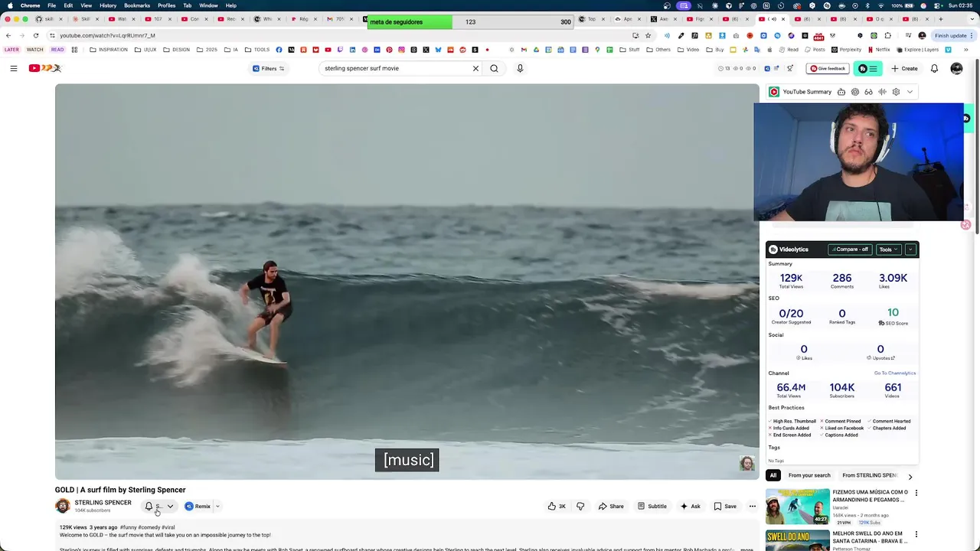Open the File menu in Chrome
Image resolution: width=980 pixels, height=551 pixels.
click(51, 5)
